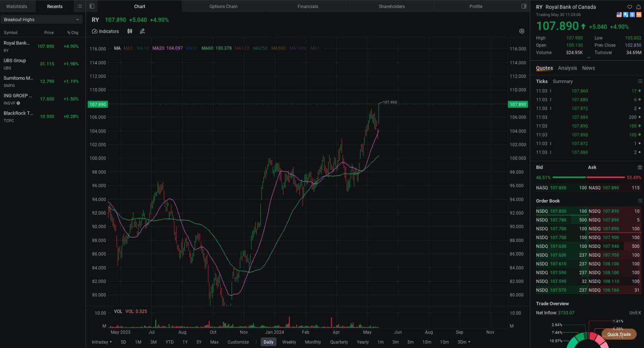Switch to the Recents tab
644x348 pixels.
[55, 6]
